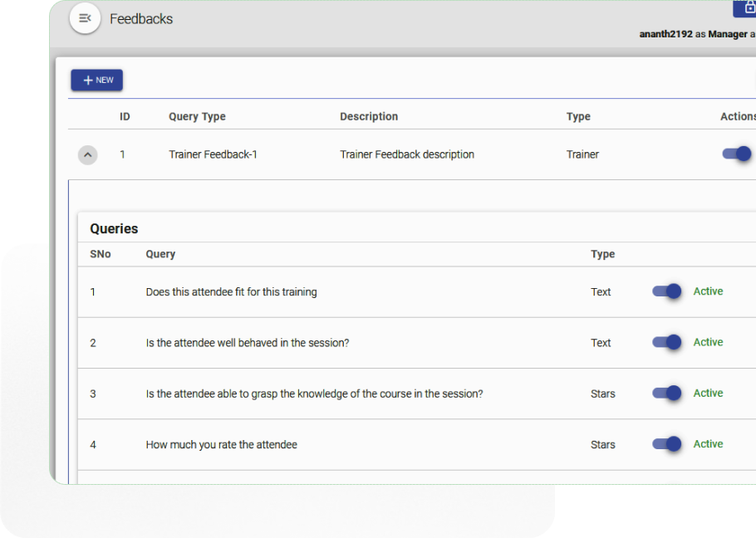Click the Active label for query 1

[x=708, y=291]
